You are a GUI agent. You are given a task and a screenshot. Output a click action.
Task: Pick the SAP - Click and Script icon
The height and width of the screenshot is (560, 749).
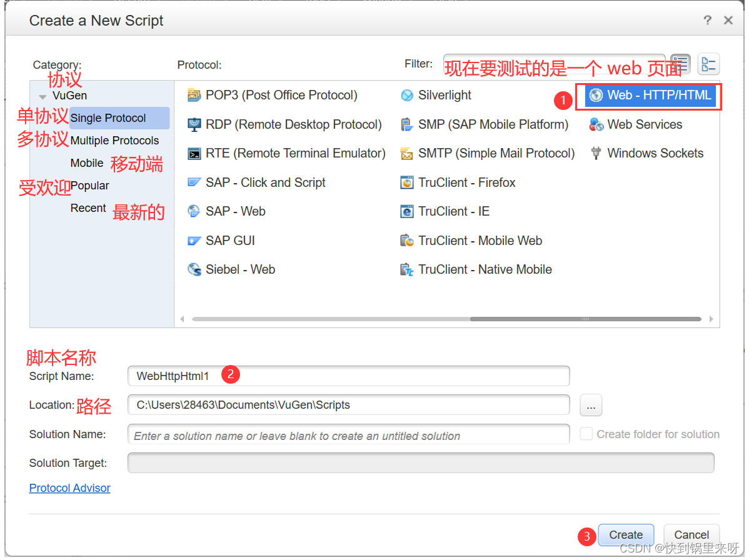point(194,182)
